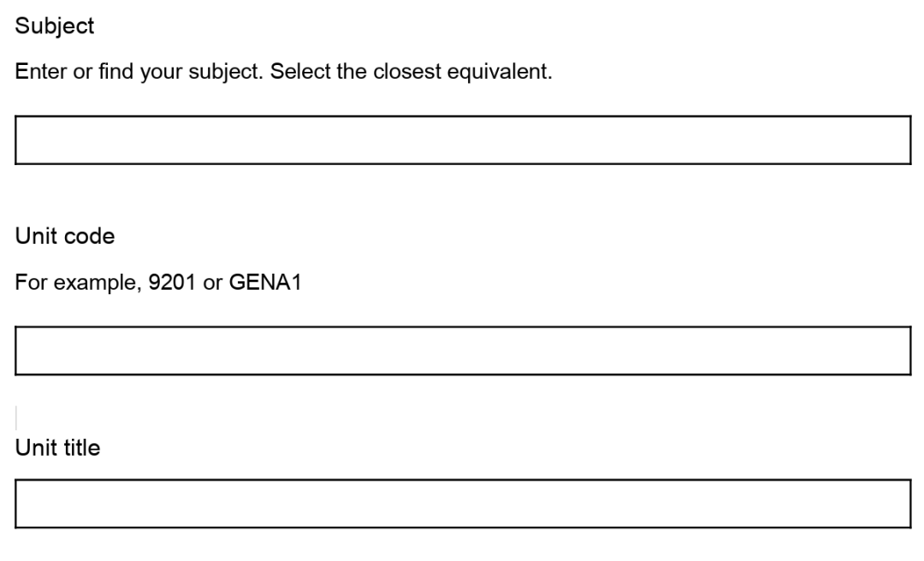Click the middle input field on the form
This screenshot has height=561, width=924.
pyautogui.click(x=462, y=351)
